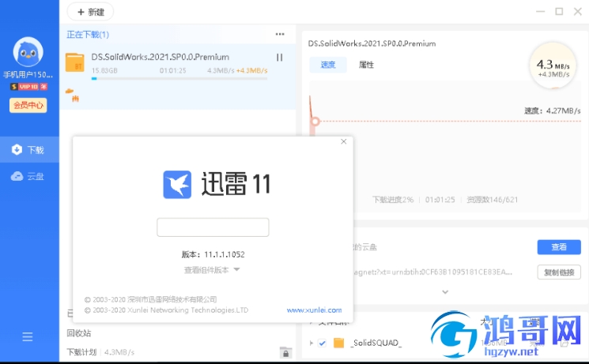589x364 pixels.
Task: Expand 查看组件版本 dropdown
Action: pos(212,270)
